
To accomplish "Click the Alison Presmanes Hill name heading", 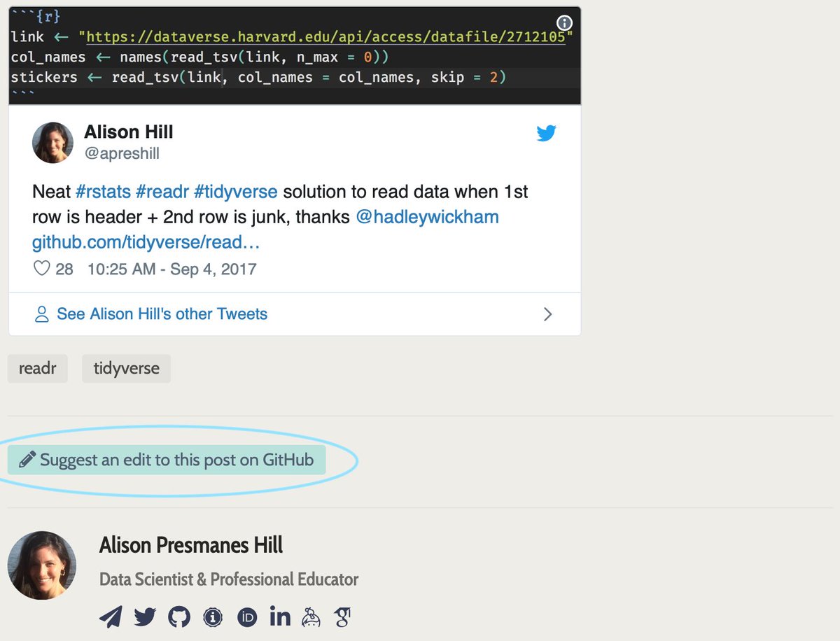I will 191,545.
